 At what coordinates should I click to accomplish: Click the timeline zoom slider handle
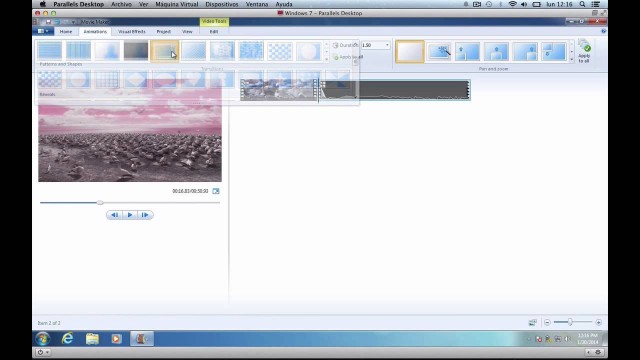pos(570,322)
